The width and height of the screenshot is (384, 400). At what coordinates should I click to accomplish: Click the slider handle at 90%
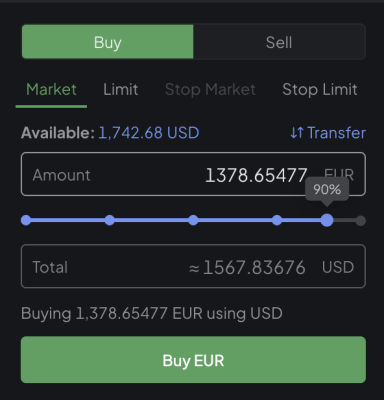tap(327, 220)
